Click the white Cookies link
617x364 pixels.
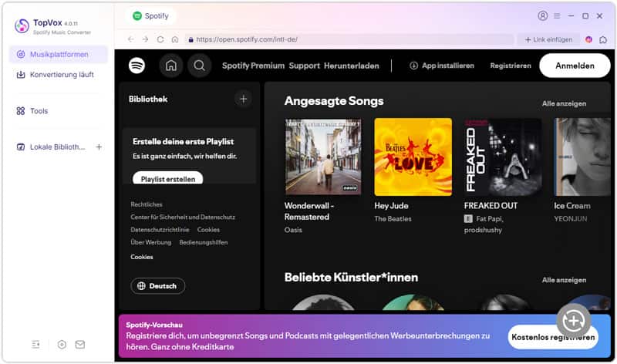142,257
